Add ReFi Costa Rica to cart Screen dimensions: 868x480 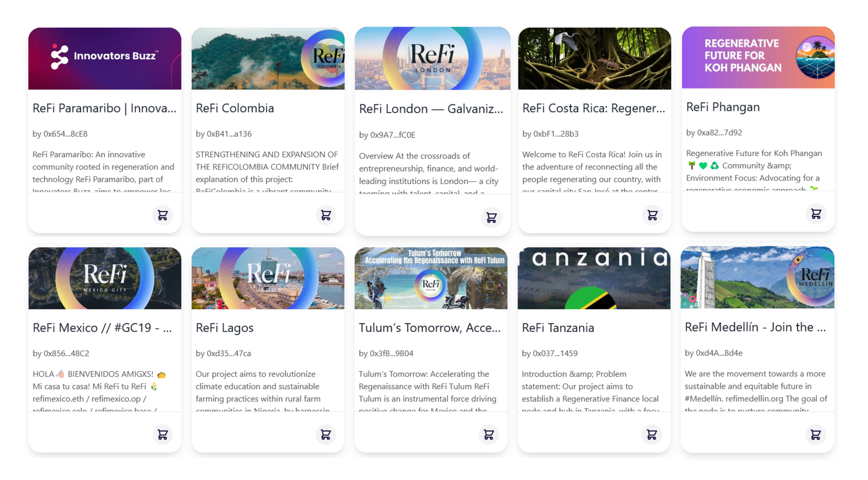pos(652,215)
